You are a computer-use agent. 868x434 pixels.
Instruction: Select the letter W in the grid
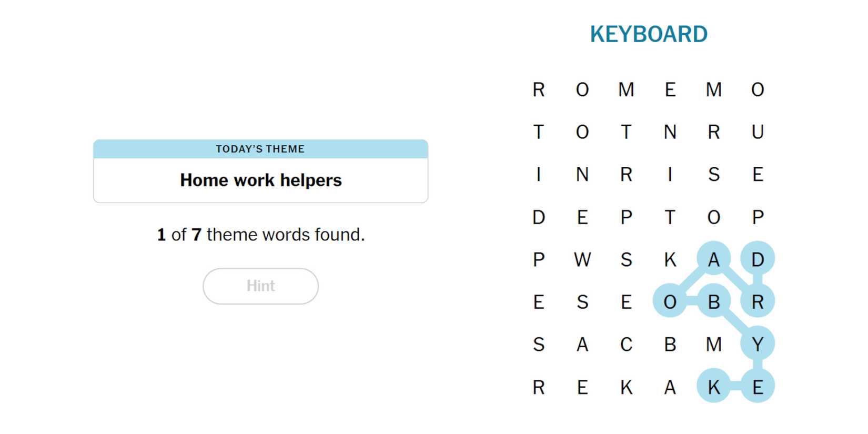click(582, 259)
